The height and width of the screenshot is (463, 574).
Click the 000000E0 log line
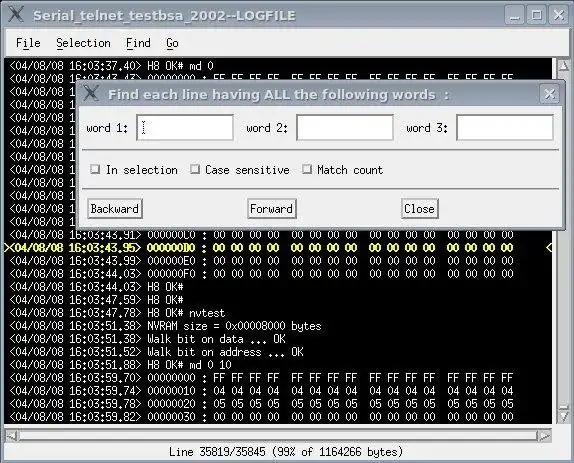coord(261,261)
